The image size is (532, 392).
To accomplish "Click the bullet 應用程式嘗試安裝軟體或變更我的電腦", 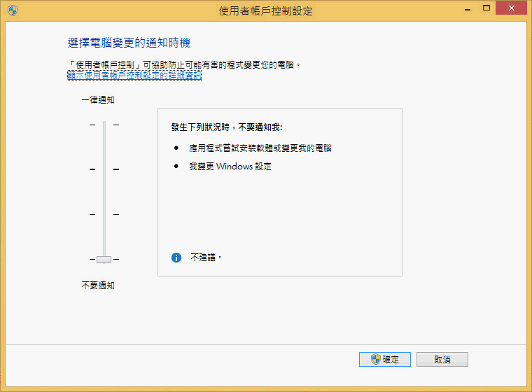I will coord(260,148).
